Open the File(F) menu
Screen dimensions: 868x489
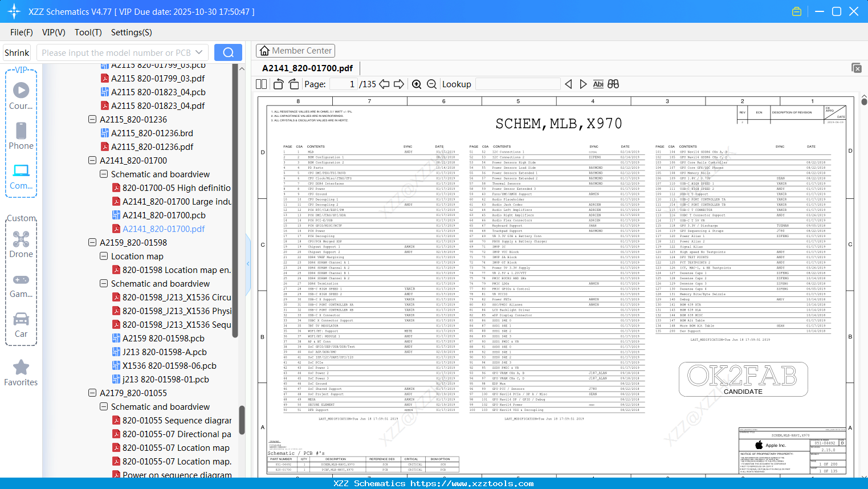(x=22, y=32)
